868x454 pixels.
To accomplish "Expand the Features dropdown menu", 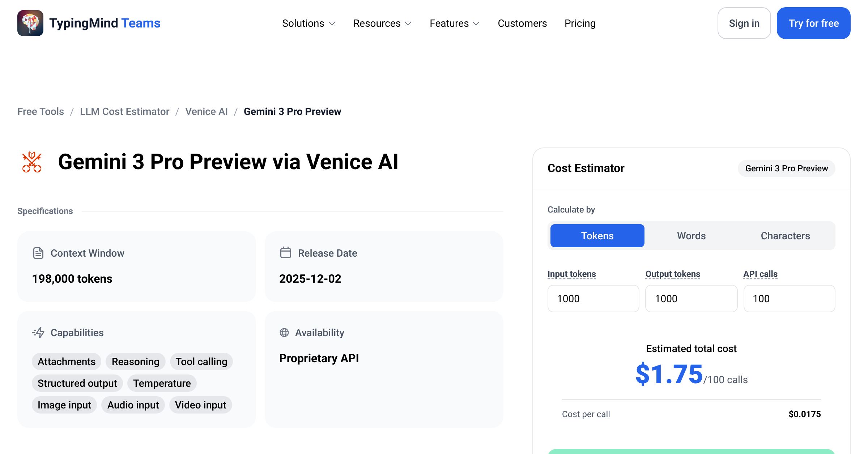I will click(x=455, y=23).
